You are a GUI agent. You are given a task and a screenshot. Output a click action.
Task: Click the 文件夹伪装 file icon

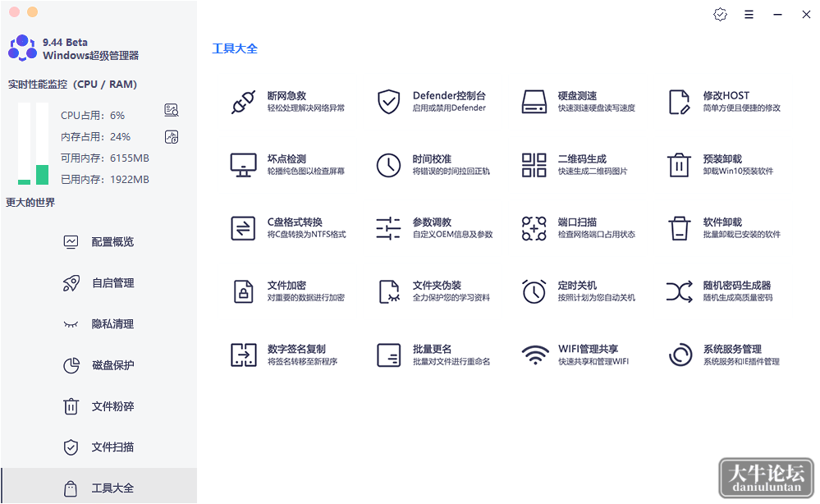pos(389,291)
